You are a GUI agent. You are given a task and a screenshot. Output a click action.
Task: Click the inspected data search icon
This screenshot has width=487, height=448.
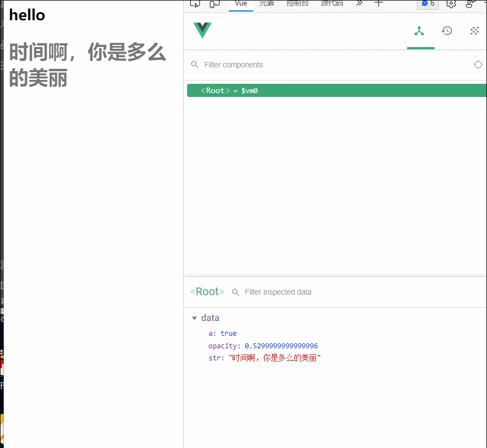click(x=236, y=292)
